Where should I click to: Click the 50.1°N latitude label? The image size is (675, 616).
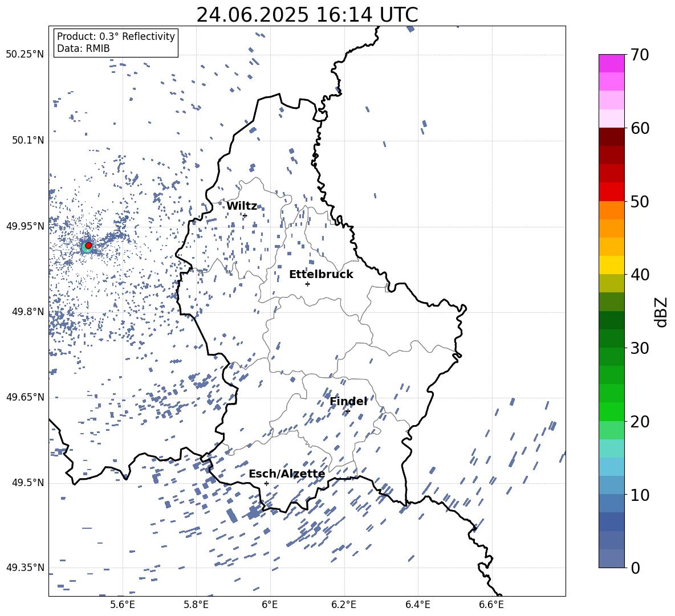click(x=28, y=141)
